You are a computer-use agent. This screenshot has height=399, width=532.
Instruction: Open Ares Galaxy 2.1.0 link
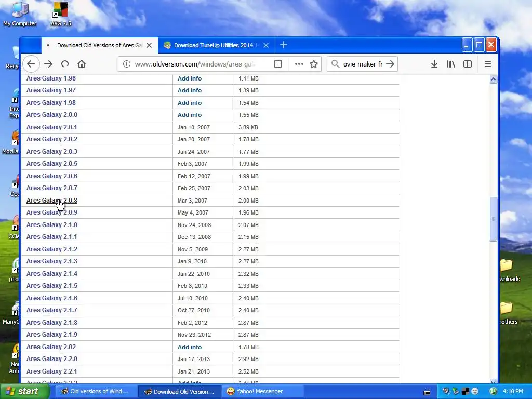tap(52, 225)
